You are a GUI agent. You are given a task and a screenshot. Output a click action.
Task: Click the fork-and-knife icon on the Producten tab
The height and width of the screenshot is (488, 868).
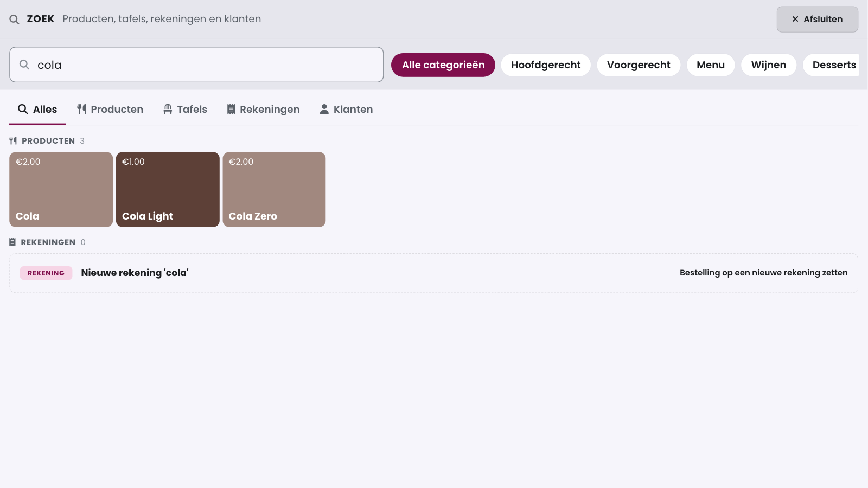point(81,109)
